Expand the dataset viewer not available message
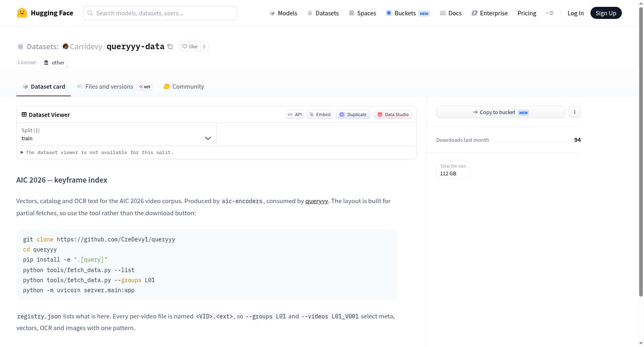Screen dimensions: 644x347 coord(97,152)
